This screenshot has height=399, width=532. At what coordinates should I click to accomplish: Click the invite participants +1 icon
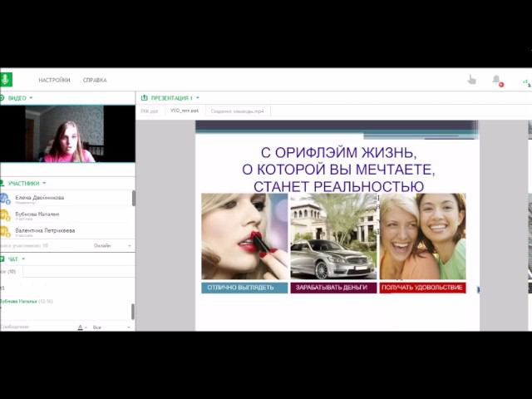(x=527, y=82)
